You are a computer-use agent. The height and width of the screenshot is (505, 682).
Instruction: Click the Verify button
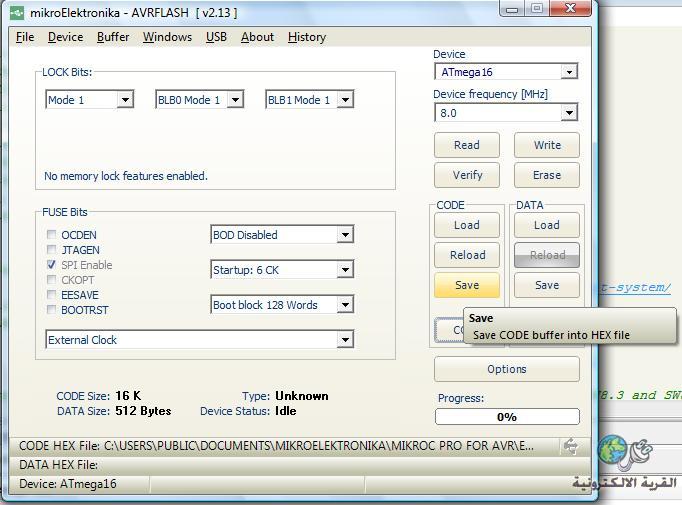[467, 175]
